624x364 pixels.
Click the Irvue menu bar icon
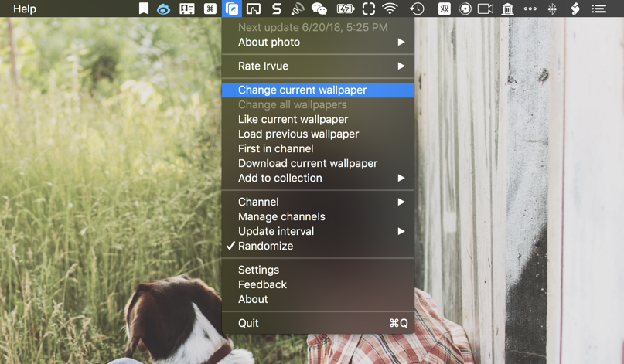point(232,9)
